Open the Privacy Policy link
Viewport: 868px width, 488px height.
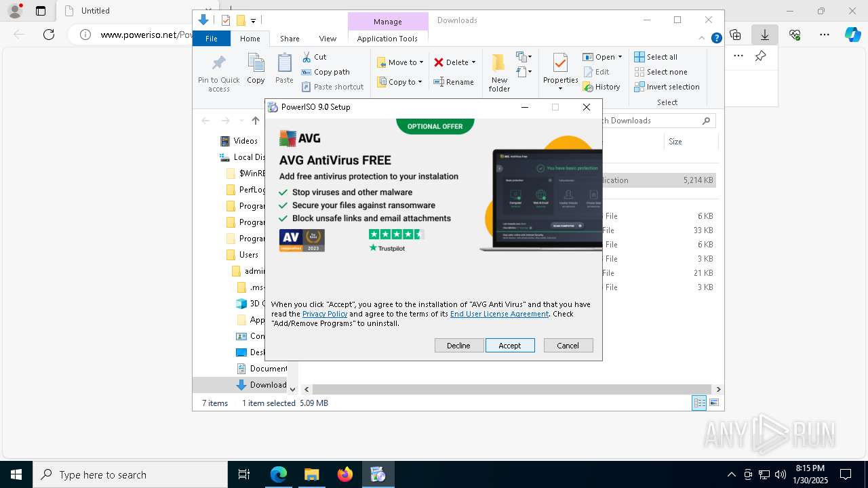[x=325, y=314]
